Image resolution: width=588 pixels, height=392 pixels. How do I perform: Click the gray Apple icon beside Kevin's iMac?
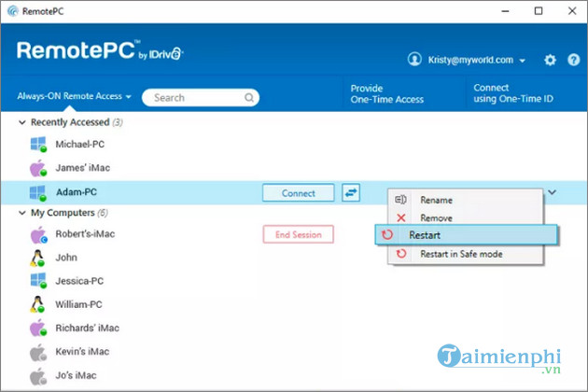(38, 352)
